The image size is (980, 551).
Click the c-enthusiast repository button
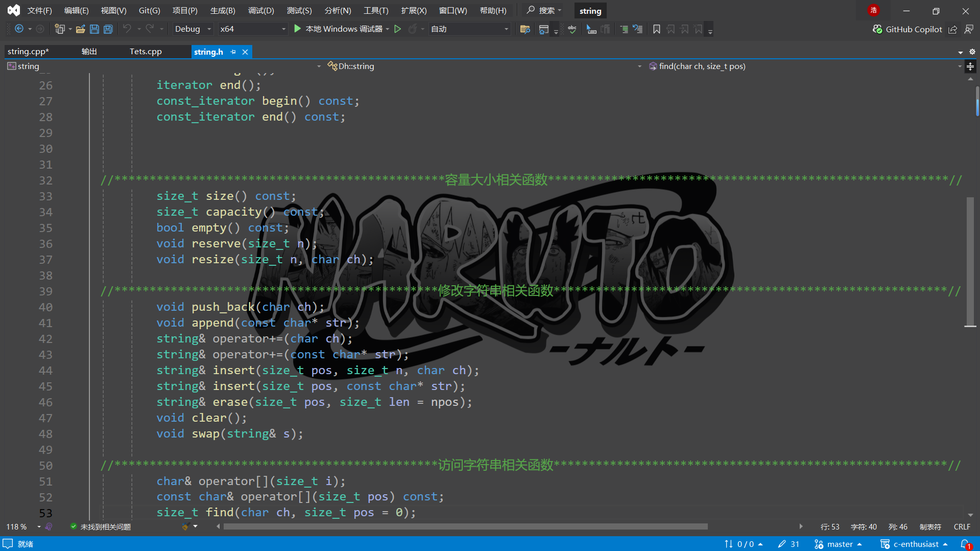pos(914,544)
